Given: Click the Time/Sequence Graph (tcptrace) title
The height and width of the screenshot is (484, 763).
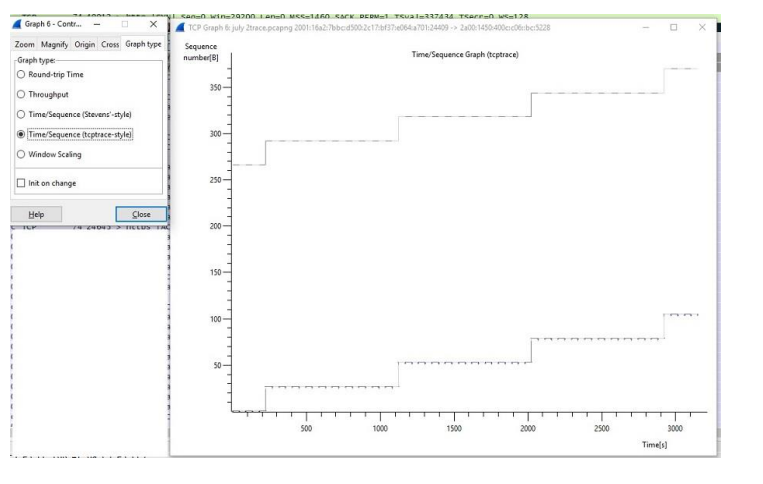Looking at the screenshot, I should coord(465,54).
